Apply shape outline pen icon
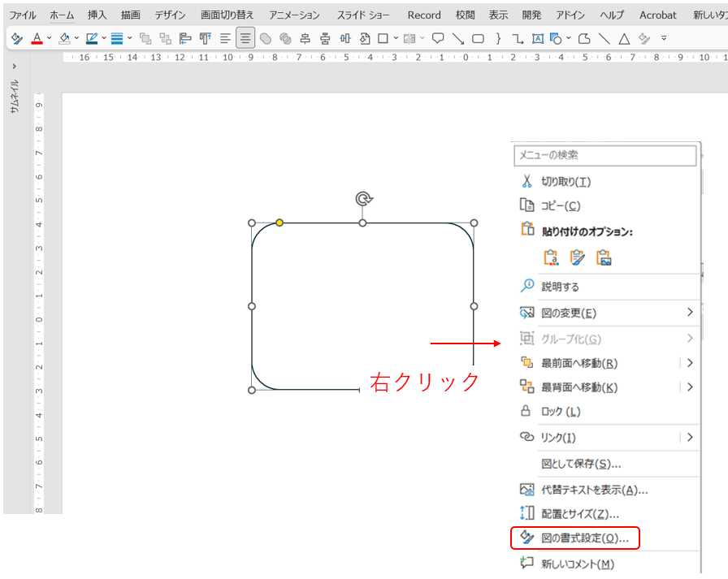The image size is (728, 579). pos(92,38)
